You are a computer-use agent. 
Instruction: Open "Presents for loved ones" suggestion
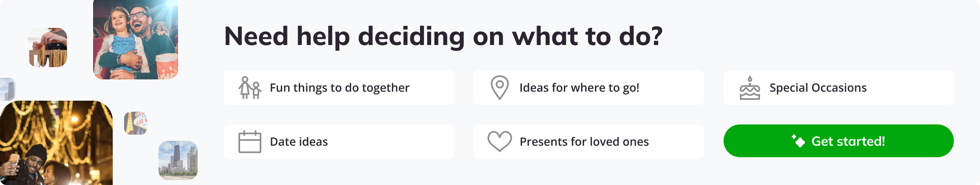pos(584,142)
